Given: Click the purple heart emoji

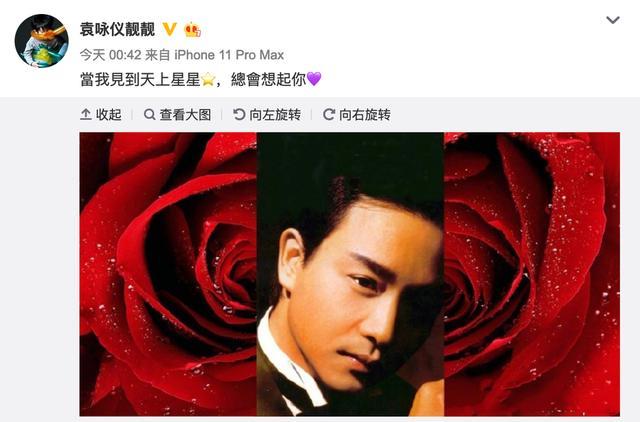Looking at the screenshot, I should (x=314, y=78).
